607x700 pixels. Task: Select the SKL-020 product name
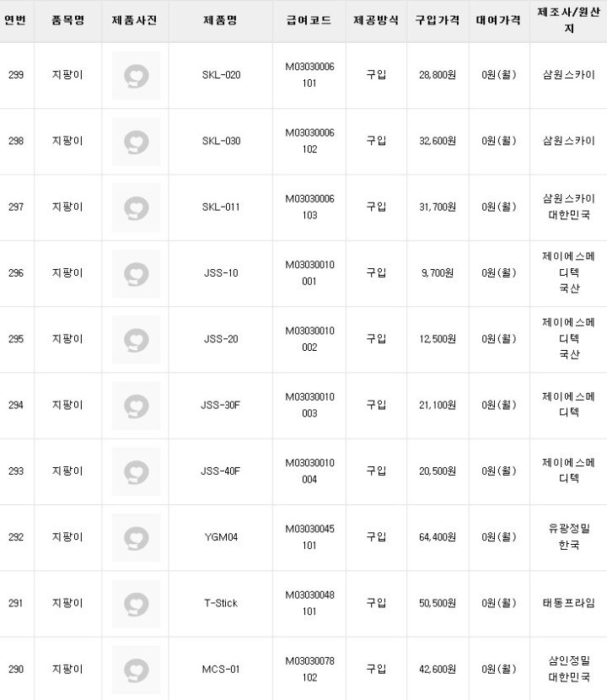coord(221,76)
